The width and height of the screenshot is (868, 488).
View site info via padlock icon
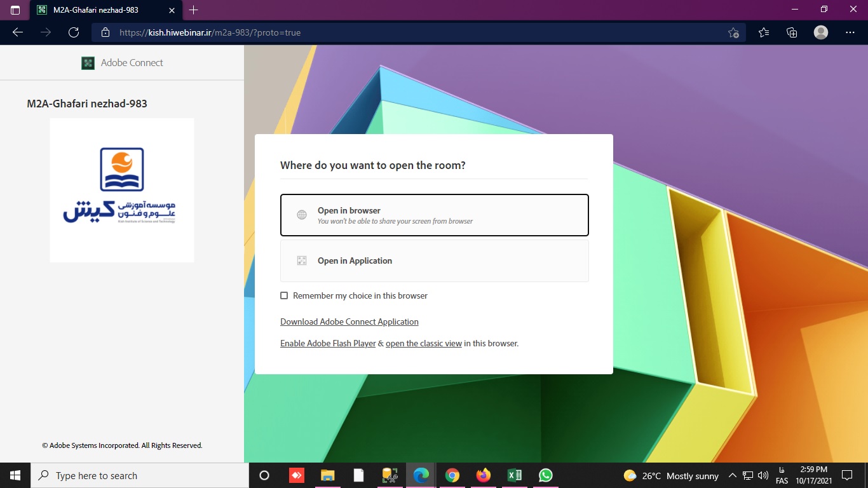pos(105,32)
